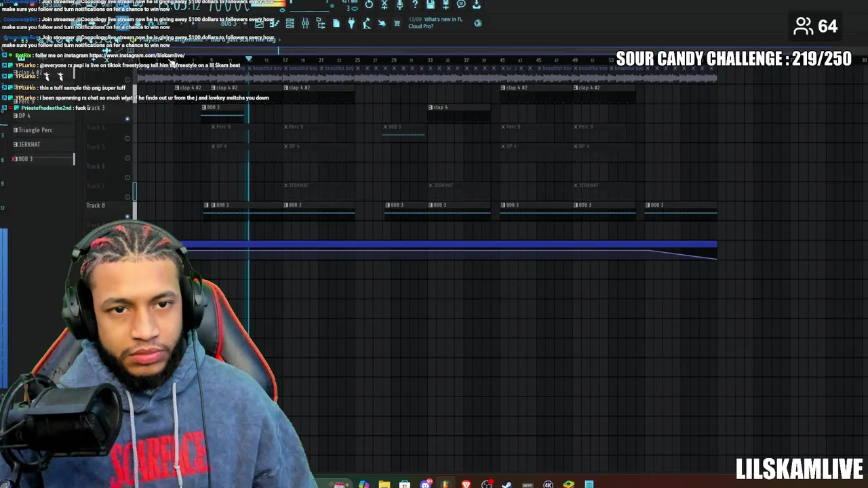
Task: Toggle mute switch on Track 8
Action: (127, 216)
